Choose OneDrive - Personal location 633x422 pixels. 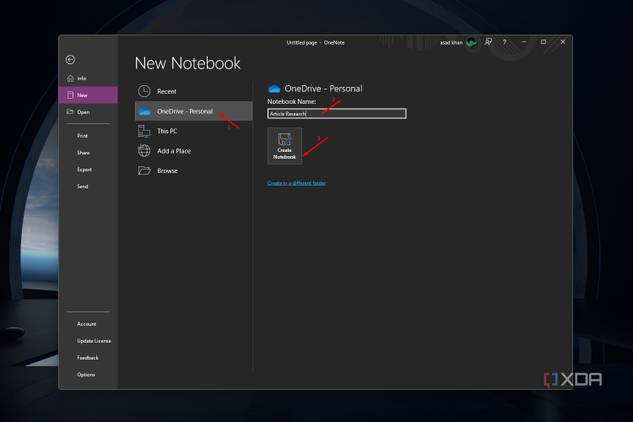coord(194,111)
